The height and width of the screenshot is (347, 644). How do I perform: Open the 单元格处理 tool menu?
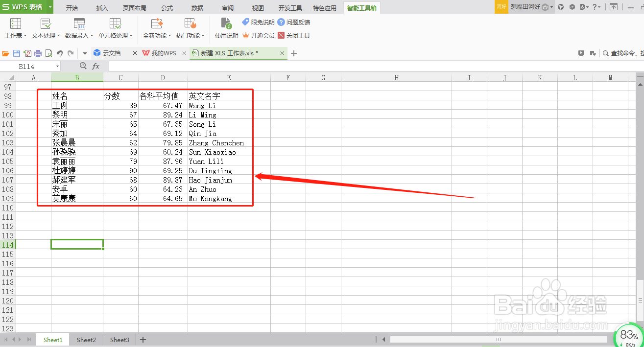pos(115,28)
